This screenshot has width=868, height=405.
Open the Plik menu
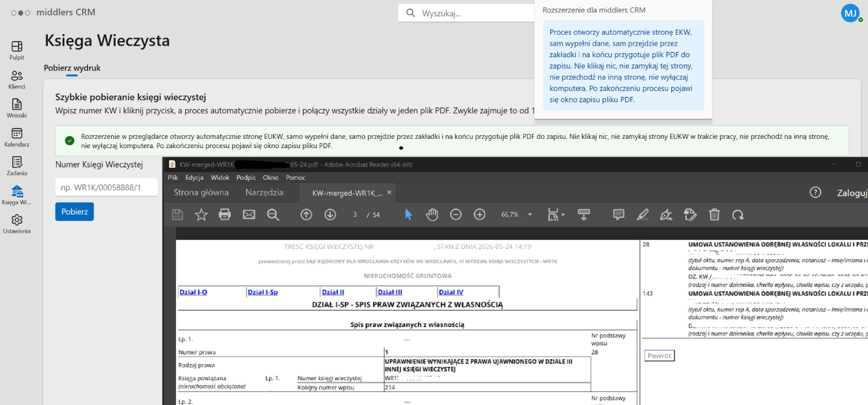173,178
